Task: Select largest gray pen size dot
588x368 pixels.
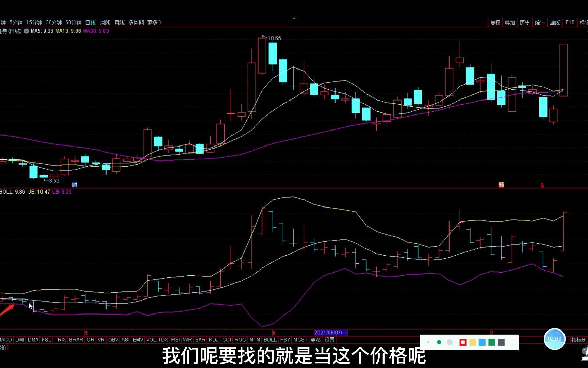Action: 450,342
